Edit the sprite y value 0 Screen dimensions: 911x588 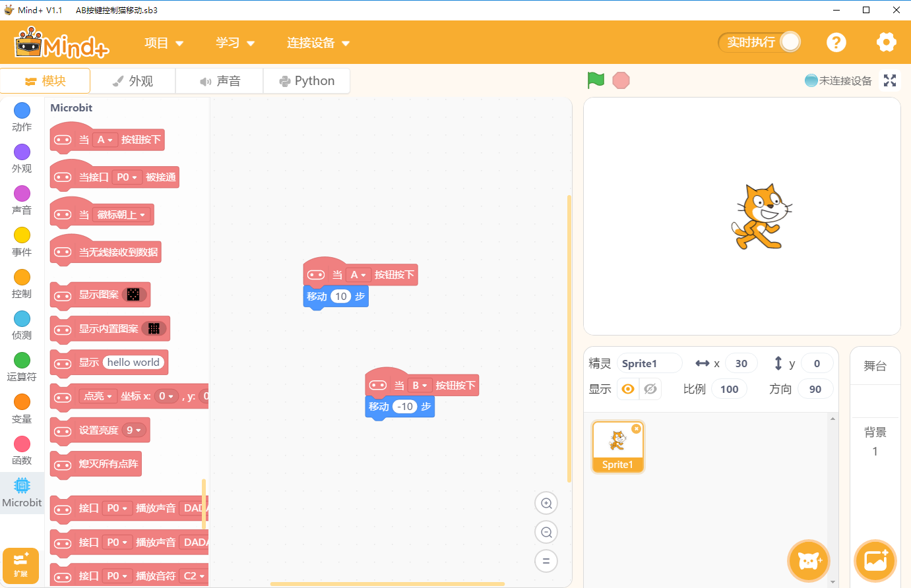pyautogui.click(x=817, y=363)
